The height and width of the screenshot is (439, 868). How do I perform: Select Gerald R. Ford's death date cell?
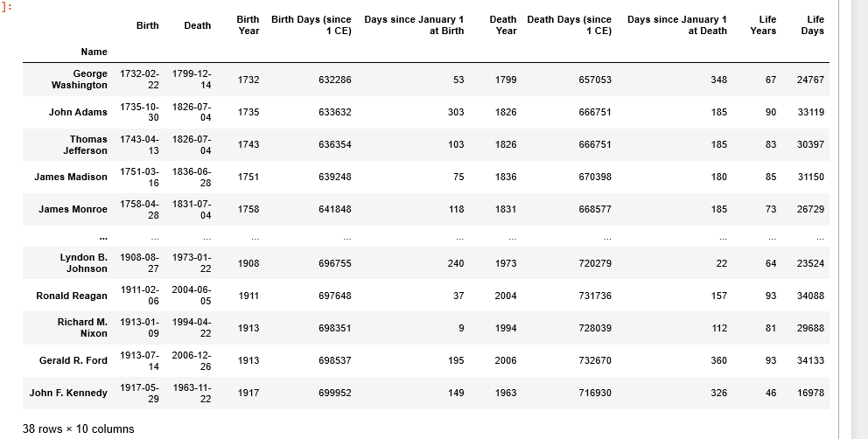click(x=192, y=360)
